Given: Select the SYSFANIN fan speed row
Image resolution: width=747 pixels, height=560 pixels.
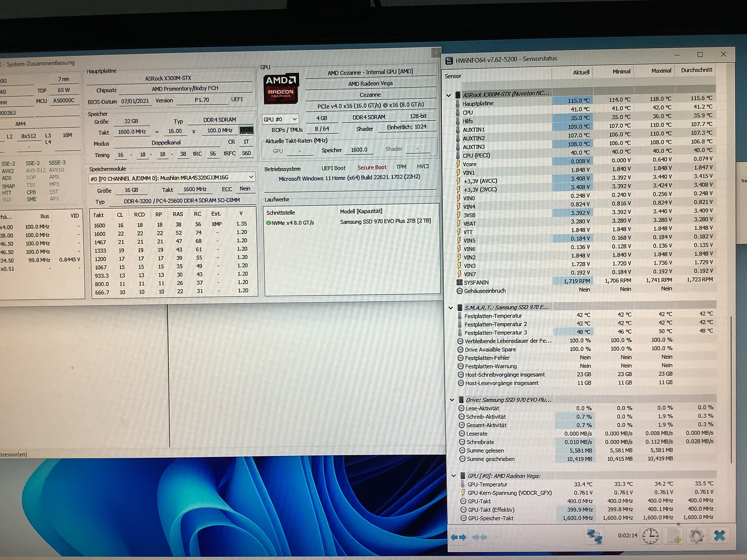Looking at the screenshot, I should point(476,283).
